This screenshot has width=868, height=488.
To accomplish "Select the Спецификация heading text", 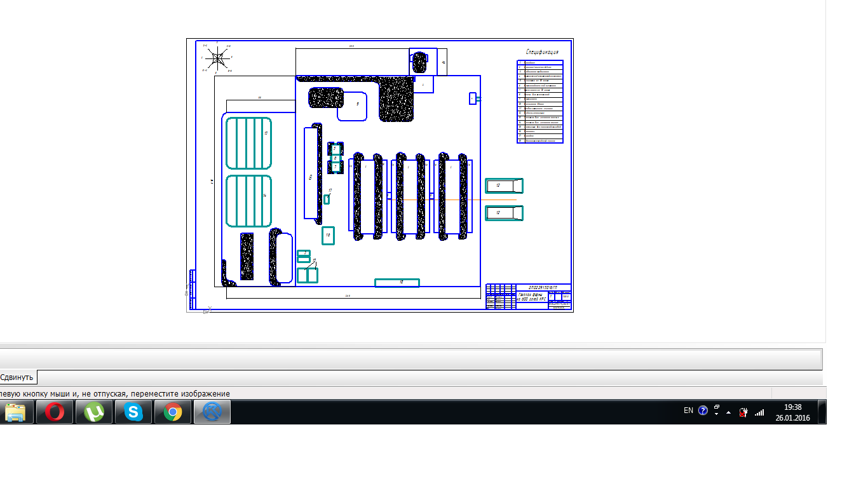I will click(541, 52).
